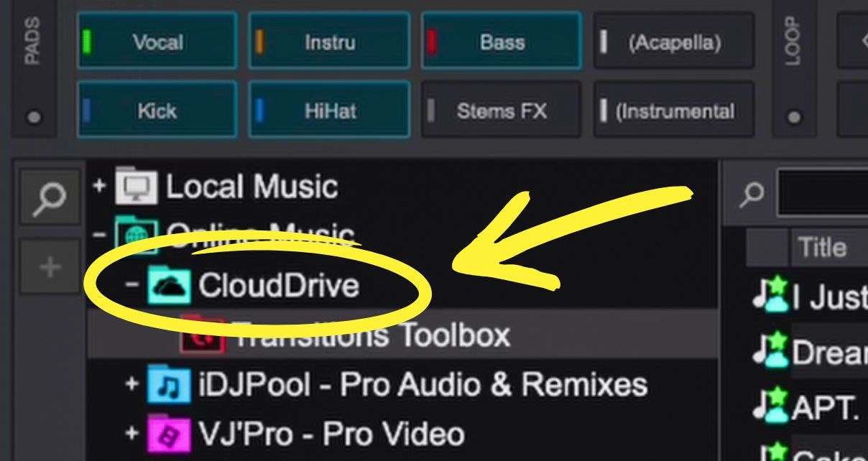Image resolution: width=868 pixels, height=461 pixels.
Task: Click the green color strip on Vocal pad
Action: (89, 42)
